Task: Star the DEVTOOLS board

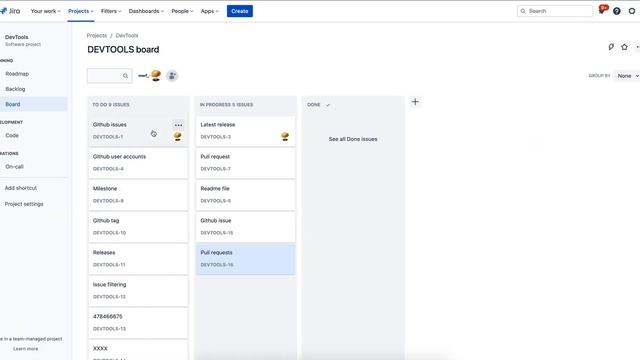Action: pyautogui.click(x=624, y=47)
